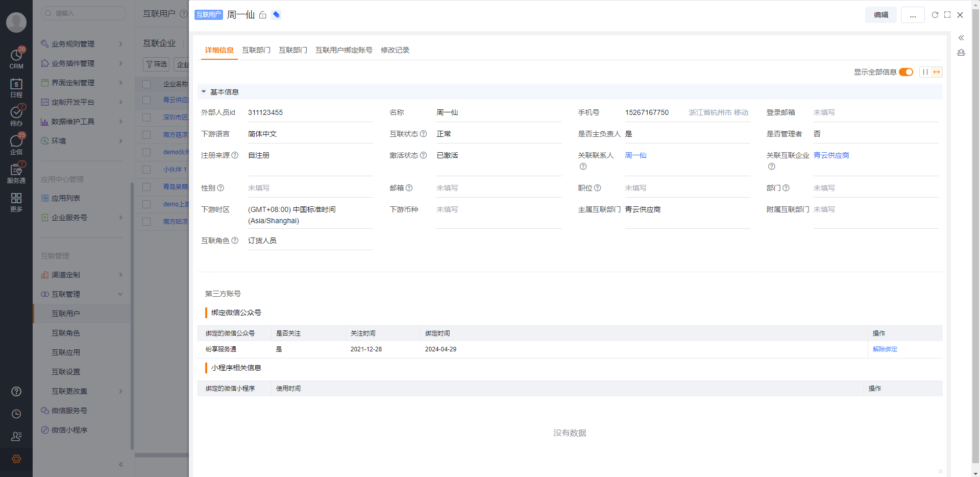Click the blue tag icon beside 周一仙 title

tap(276, 15)
